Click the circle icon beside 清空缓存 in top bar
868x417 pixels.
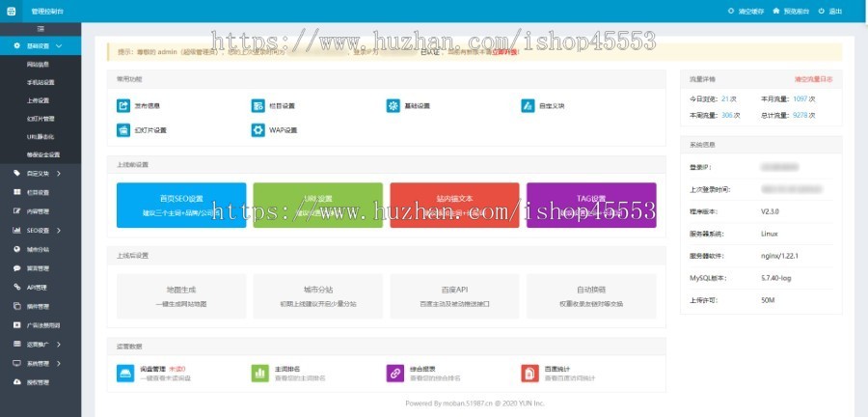pyautogui.click(x=731, y=11)
